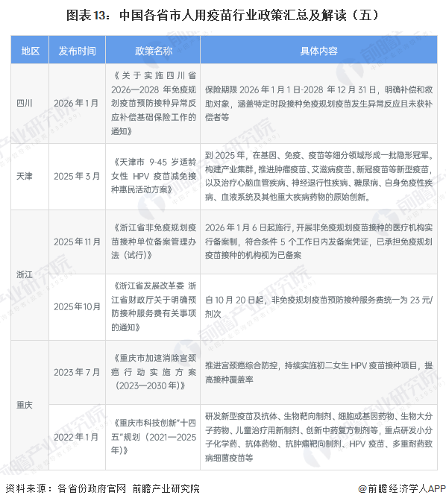Viewport: 446px width, 504px height.
Task: Click the Tianjin policy name about HPV疫苗减免接种
Action: point(154,176)
